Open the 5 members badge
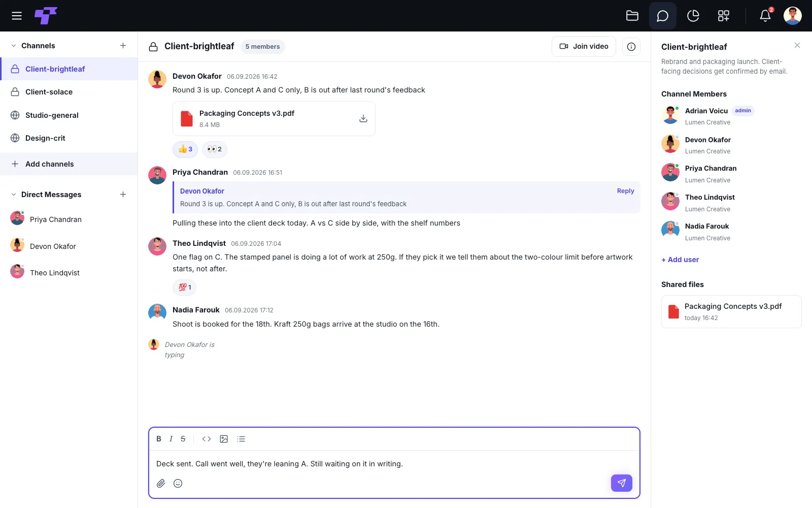 pos(262,47)
